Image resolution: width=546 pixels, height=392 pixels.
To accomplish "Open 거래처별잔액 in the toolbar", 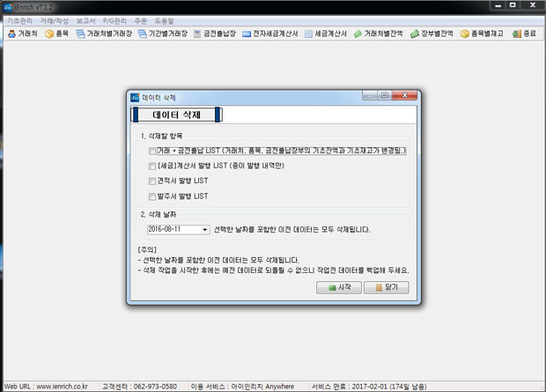I will (x=380, y=33).
